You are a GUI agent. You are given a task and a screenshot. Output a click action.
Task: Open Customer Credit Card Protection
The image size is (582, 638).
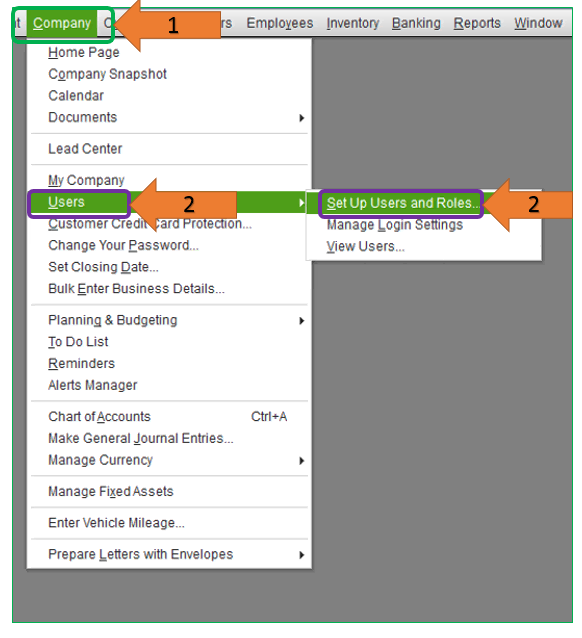[x=150, y=224]
